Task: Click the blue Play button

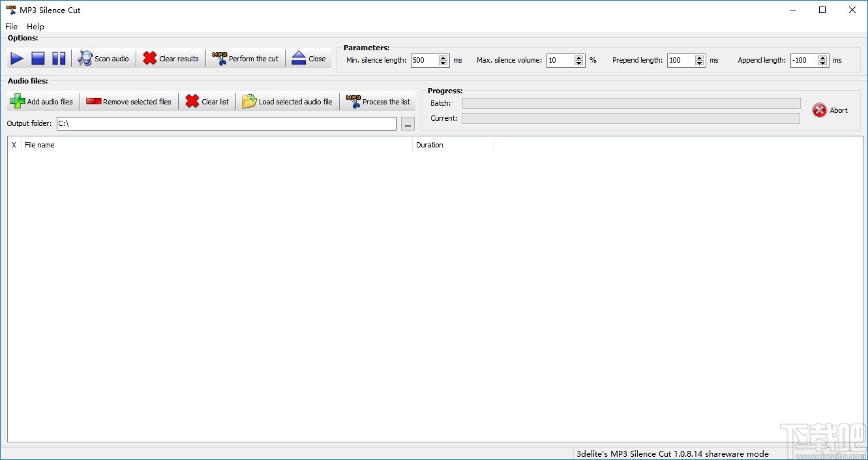Action: [17, 59]
